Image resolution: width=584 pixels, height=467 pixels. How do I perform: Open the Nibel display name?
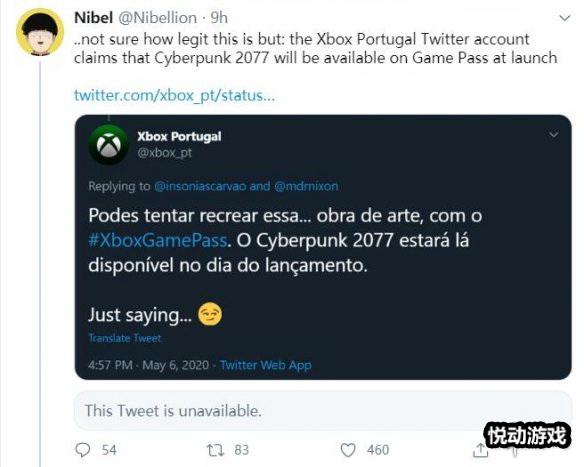click(93, 18)
